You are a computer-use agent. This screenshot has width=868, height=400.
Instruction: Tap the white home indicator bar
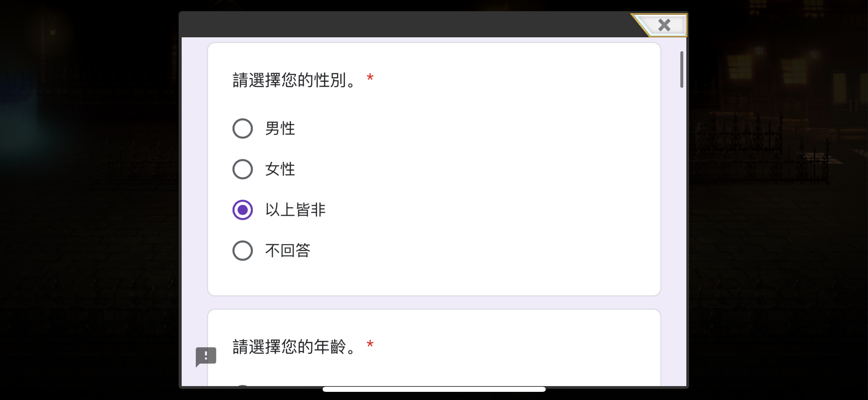coord(434,389)
